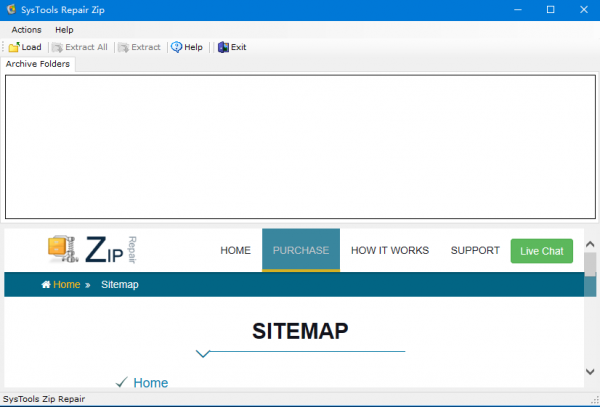Click the Load folder icon
The image size is (600, 407).
point(14,47)
